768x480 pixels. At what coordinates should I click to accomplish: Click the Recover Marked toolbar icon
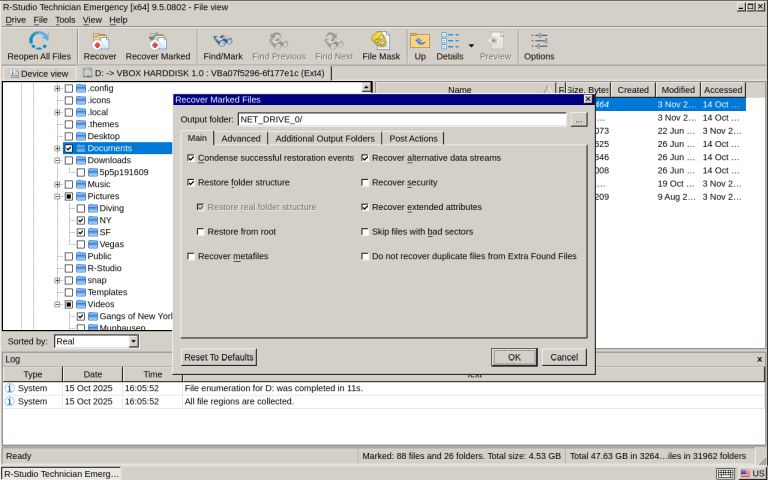(157, 41)
